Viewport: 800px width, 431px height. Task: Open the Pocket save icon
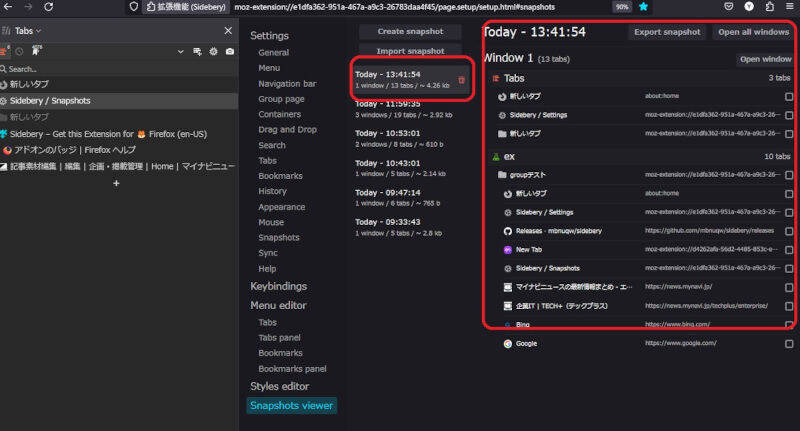(729, 7)
